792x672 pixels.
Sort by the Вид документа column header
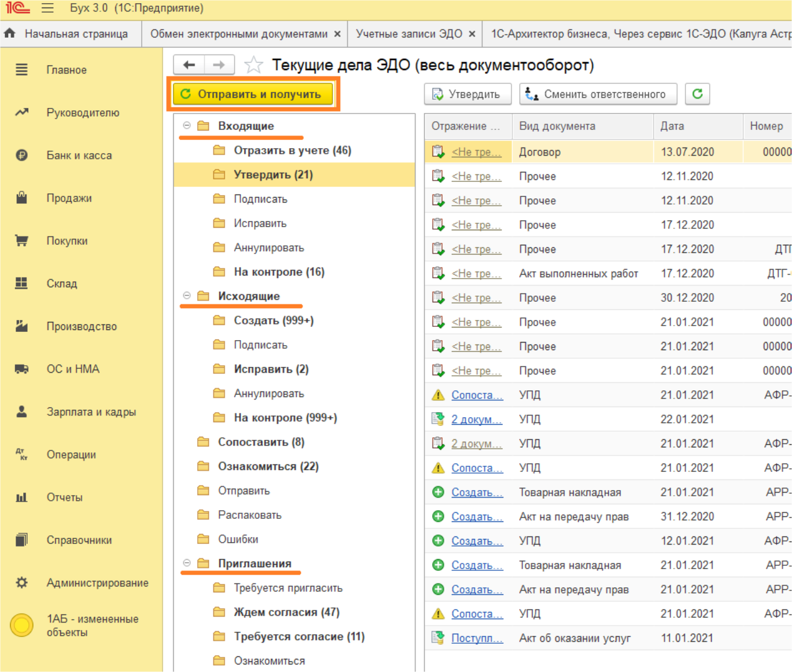click(x=557, y=126)
